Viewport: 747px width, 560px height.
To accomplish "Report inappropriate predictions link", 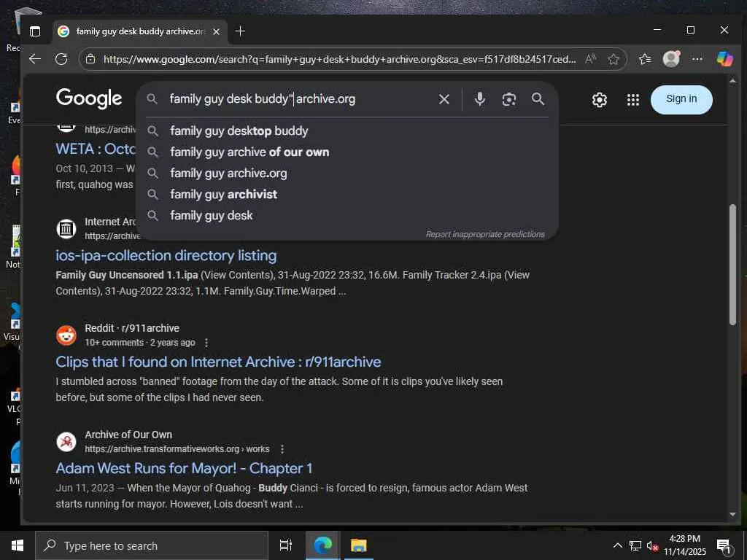I will (x=485, y=234).
